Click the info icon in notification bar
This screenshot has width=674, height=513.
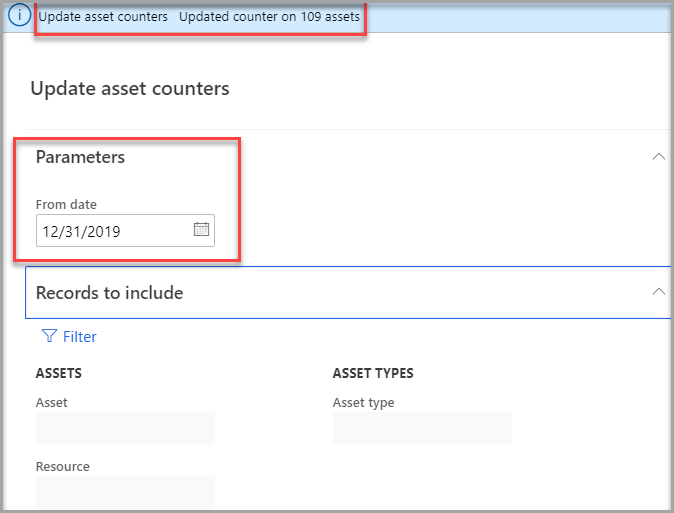coord(19,15)
